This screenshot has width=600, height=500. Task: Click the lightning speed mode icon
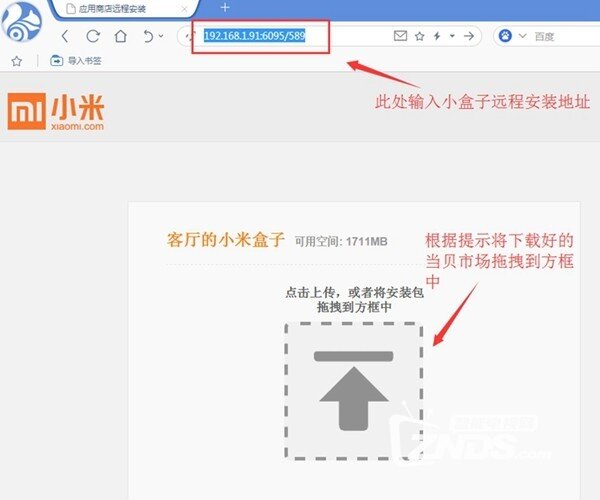coord(437,36)
